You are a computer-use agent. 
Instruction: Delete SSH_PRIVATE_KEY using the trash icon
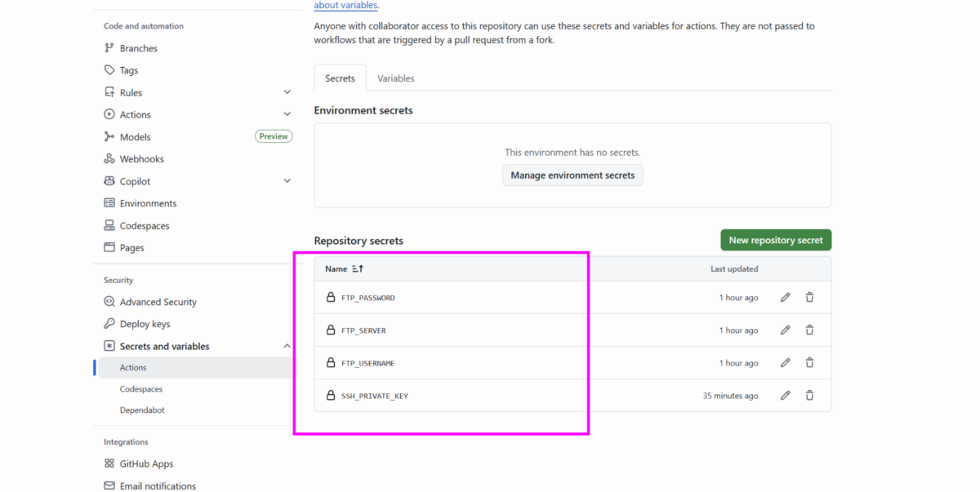809,396
